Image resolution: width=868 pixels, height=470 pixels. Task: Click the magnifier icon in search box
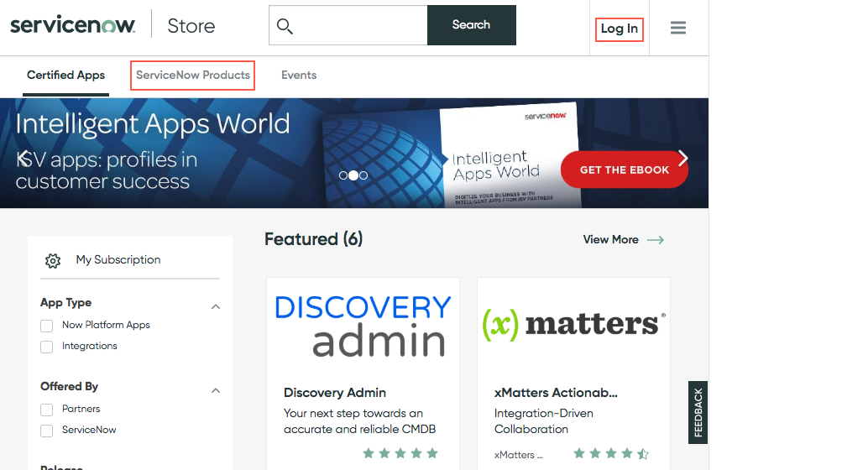coord(285,26)
